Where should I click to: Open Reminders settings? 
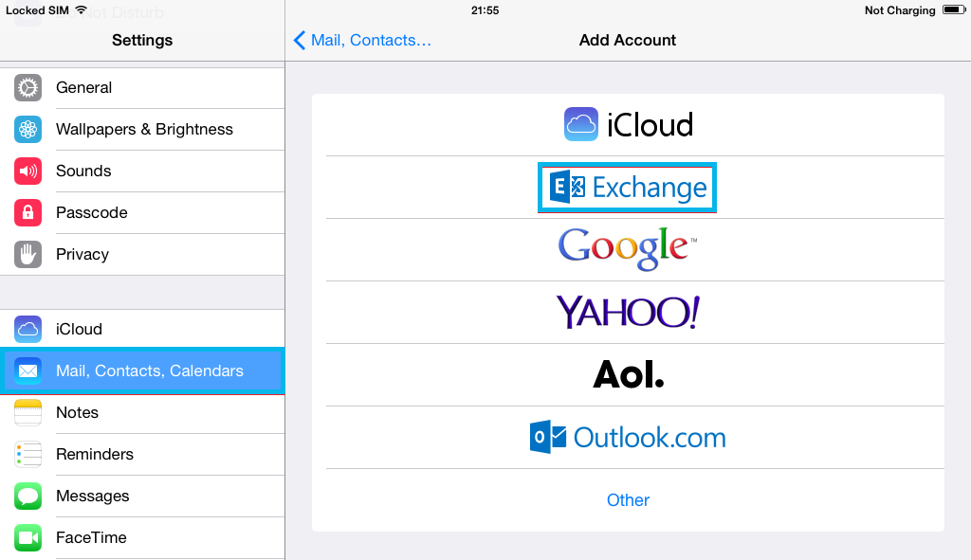[142, 454]
